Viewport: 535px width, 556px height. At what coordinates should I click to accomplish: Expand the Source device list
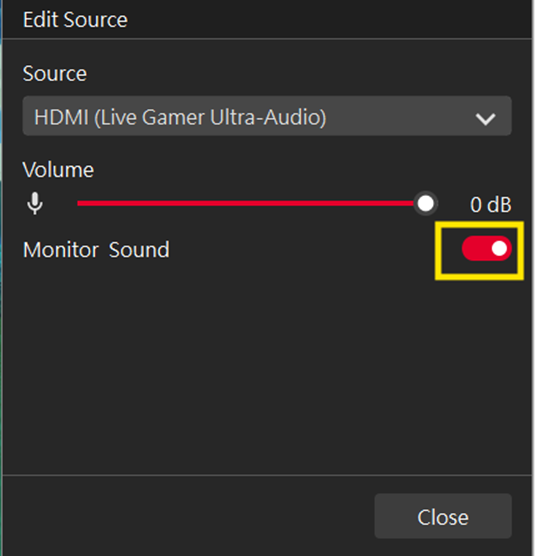point(267,116)
